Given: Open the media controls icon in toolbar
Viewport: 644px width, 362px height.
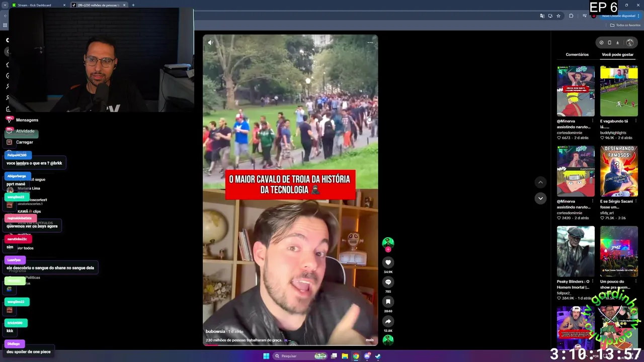Looking at the screenshot, I should (584, 16).
